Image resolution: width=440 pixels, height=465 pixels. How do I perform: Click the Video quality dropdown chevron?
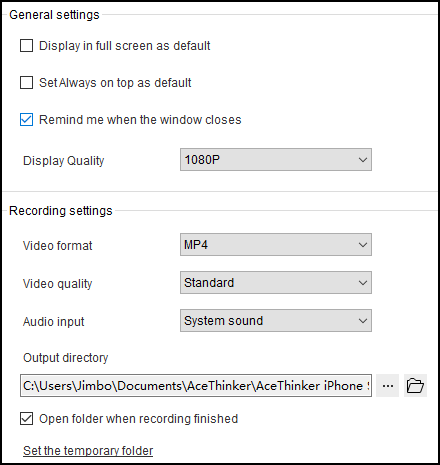[x=363, y=283]
